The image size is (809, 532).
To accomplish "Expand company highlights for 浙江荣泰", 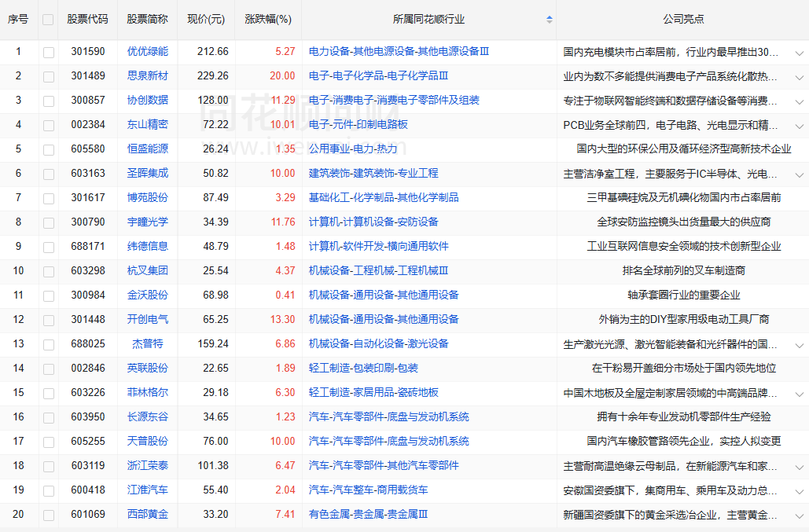I will 799,467.
